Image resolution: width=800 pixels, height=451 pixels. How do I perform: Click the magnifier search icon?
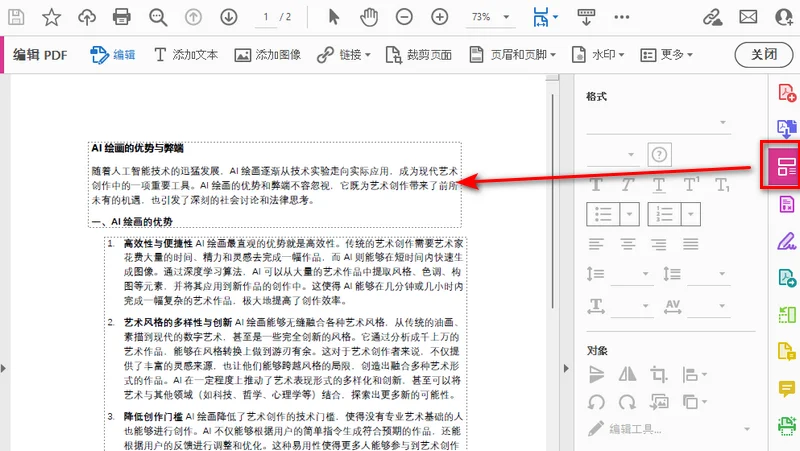pyautogui.click(x=158, y=17)
